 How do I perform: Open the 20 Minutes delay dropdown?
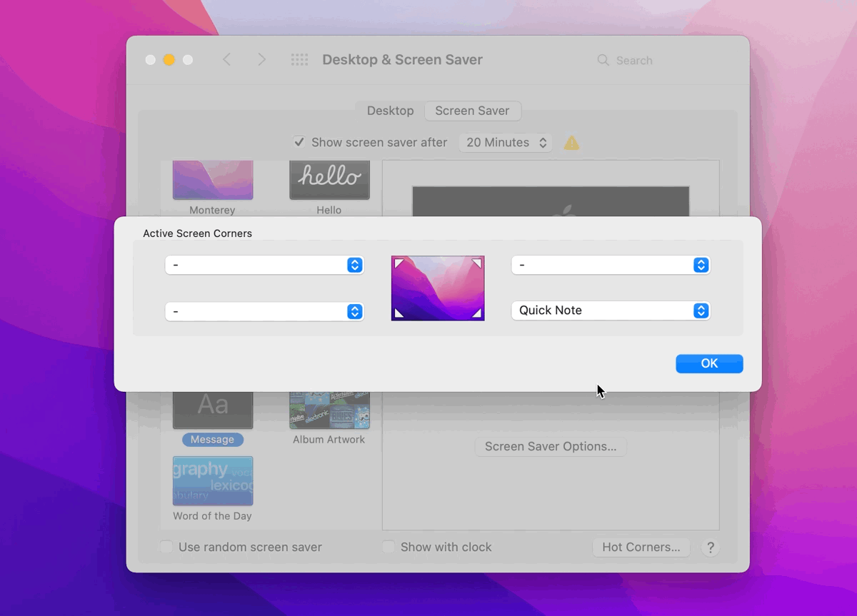coord(506,143)
